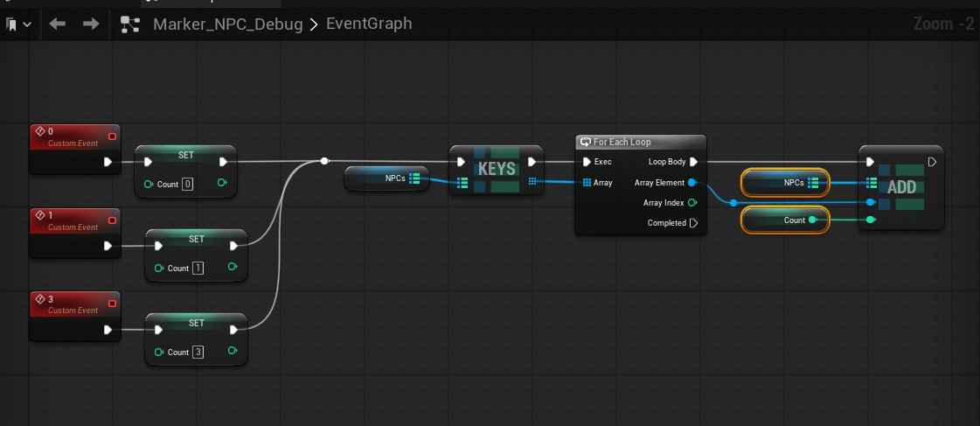Click the ADD node exec input pin
This screenshot has height=426, width=980.
871,162
